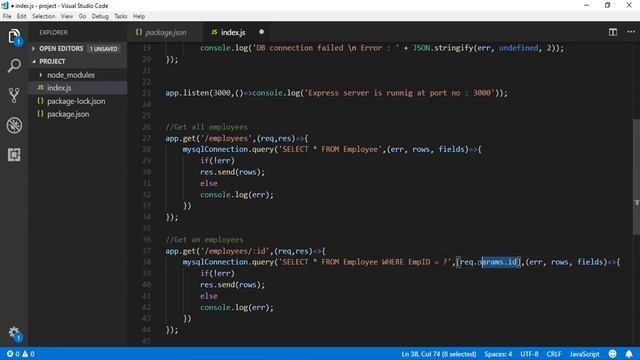Change indentation via Spaces: 4

498,354
